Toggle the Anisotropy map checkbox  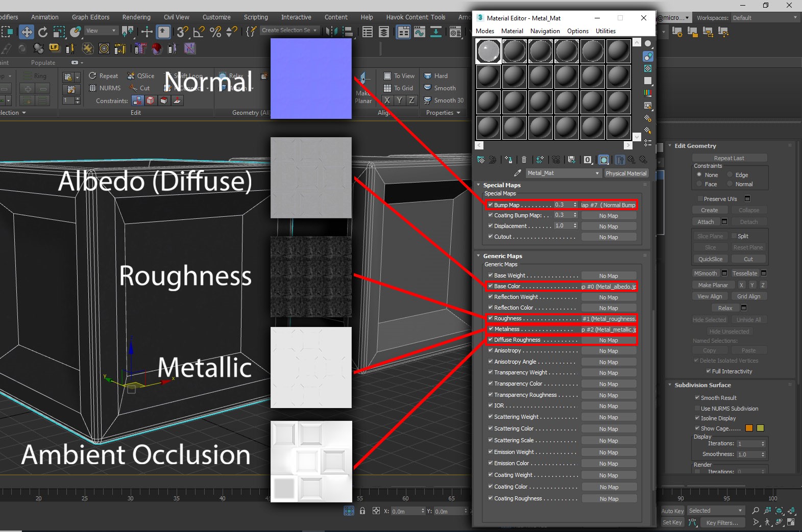coord(490,350)
